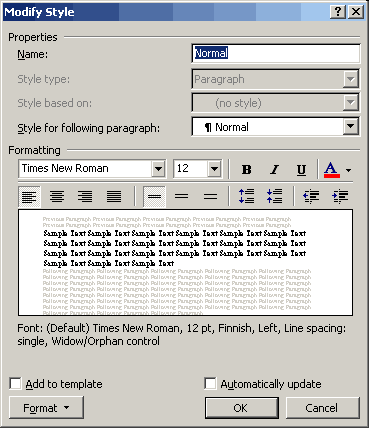This screenshot has height=428, width=369.
Task: Decrease indent icon
Action: click(x=311, y=196)
